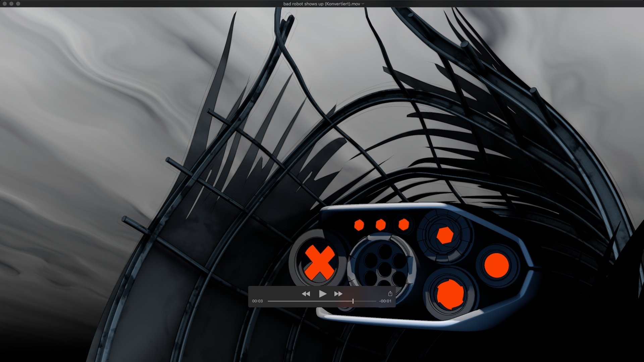Toggle fullscreen with the third window button
Screen dimensions: 644x362
coord(18,4)
